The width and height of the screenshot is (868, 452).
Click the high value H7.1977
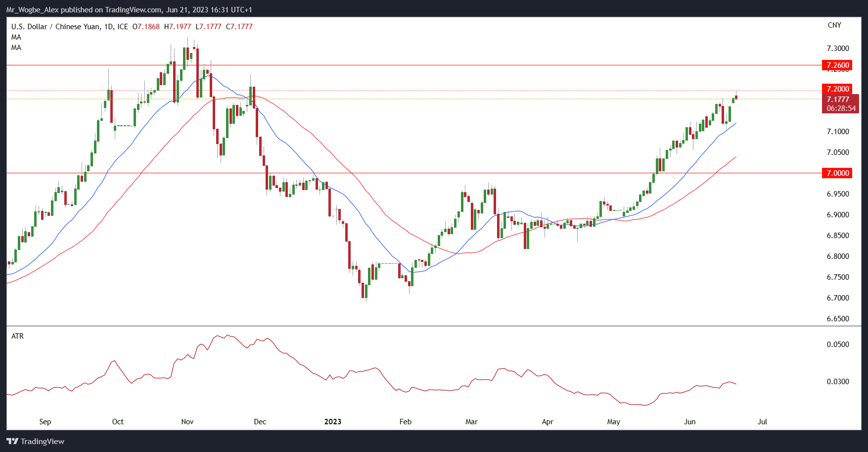(178, 27)
